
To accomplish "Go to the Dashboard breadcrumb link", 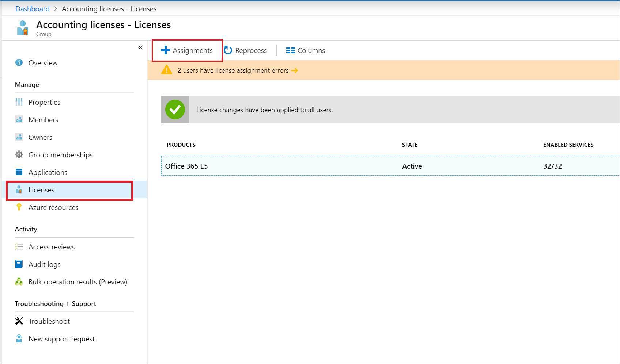I will tap(33, 9).
